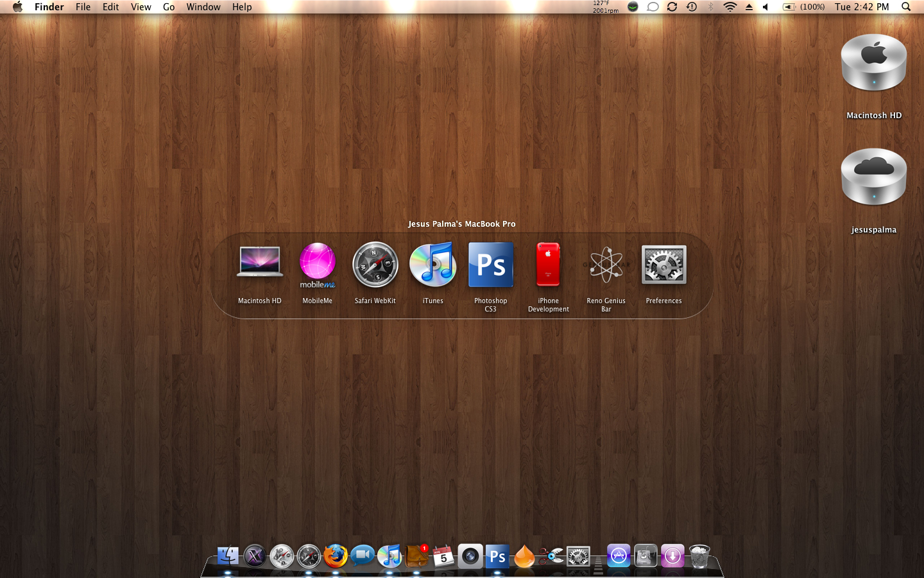This screenshot has width=924, height=578.
Task: Open iPhone Development in the launcher overlay
Action: [x=549, y=265]
